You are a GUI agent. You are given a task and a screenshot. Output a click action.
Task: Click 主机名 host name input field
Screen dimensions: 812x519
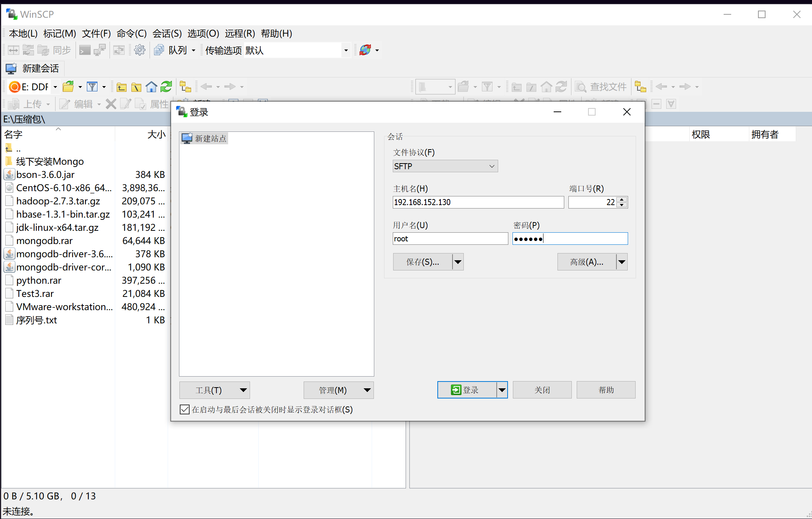(x=478, y=202)
